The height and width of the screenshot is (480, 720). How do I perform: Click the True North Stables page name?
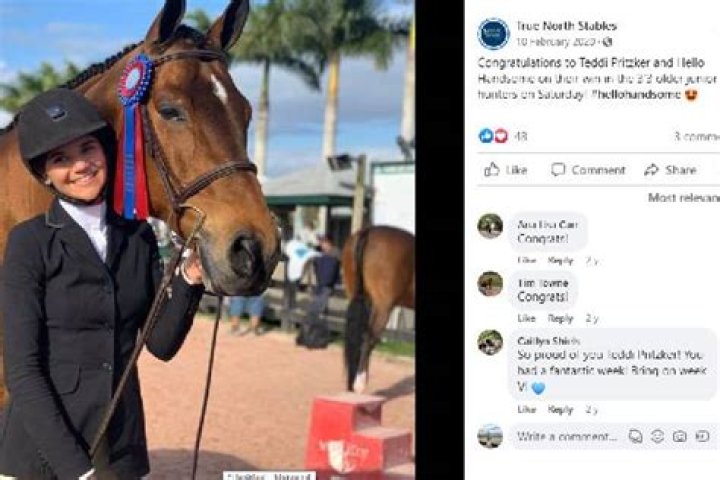pos(566,26)
